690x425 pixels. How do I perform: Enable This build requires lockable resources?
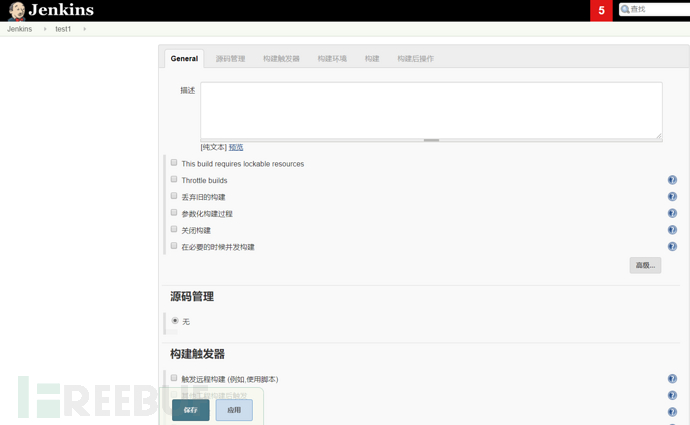(x=174, y=163)
